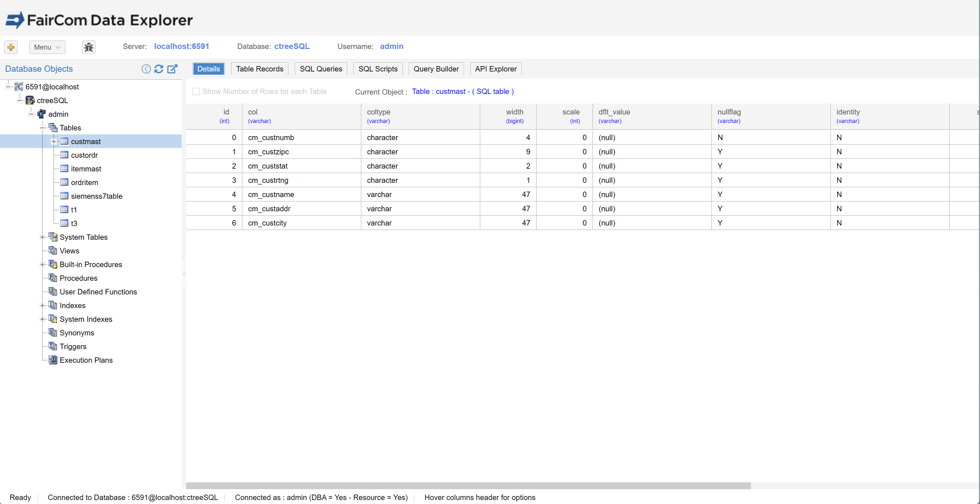Click the ordritem table icon

(x=64, y=182)
